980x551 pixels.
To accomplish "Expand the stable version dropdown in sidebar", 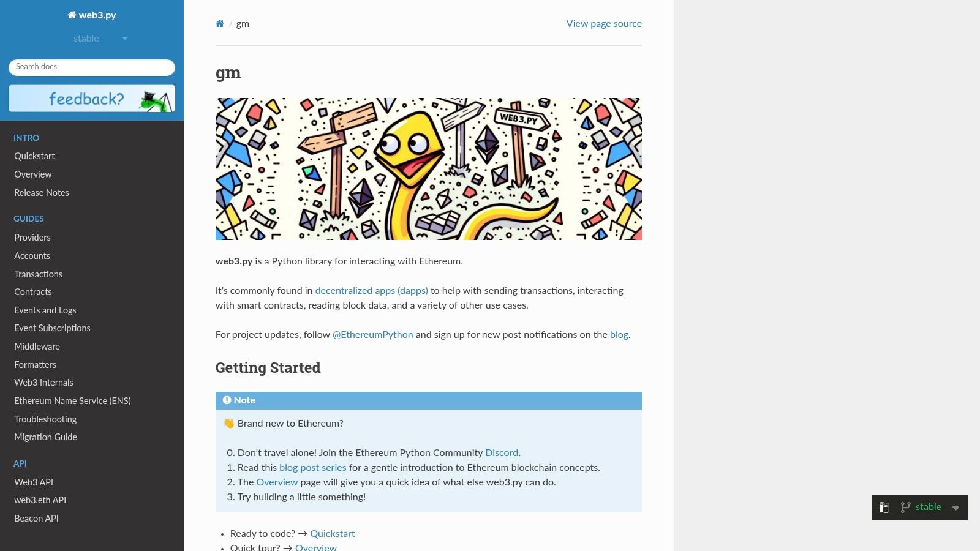I will point(100,39).
